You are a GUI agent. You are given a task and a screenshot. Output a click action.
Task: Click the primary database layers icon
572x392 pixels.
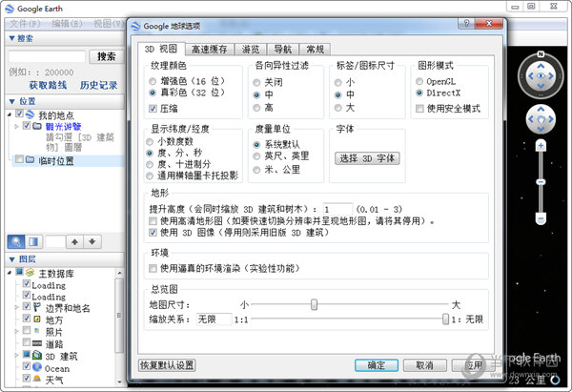30,273
